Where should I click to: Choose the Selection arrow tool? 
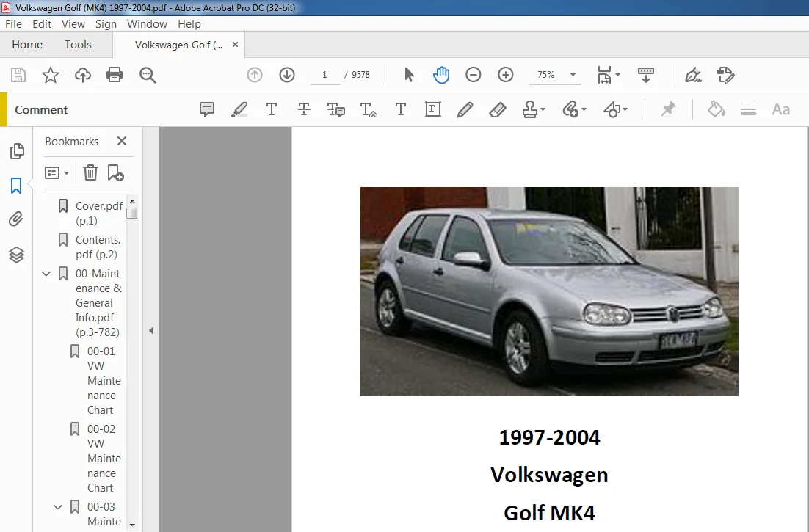pos(409,76)
